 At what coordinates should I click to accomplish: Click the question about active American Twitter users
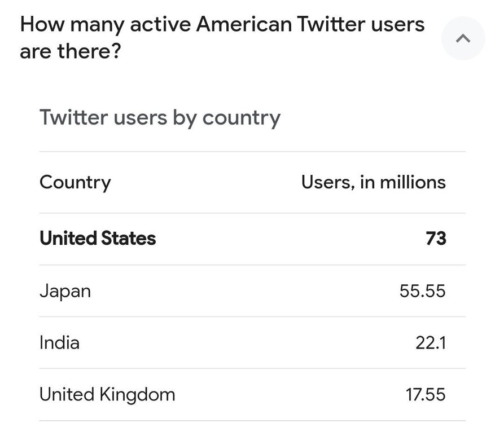(222, 38)
